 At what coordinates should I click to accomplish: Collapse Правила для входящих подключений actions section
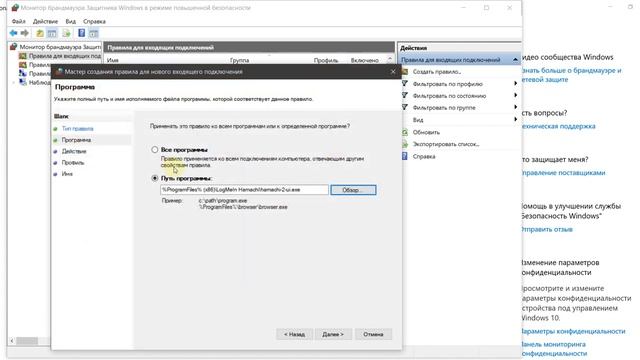click(515, 60)
